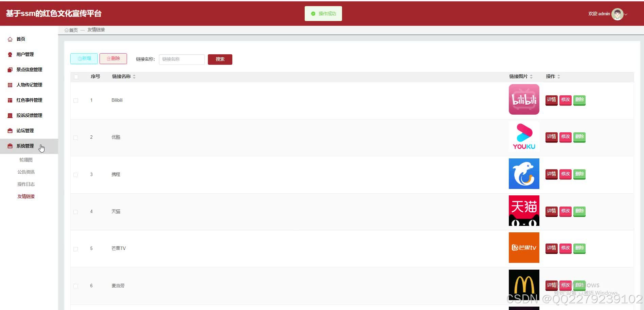644x310 pixels.
Task: Click the breadcrumb home icon
Action: click(x=67, y=30)
